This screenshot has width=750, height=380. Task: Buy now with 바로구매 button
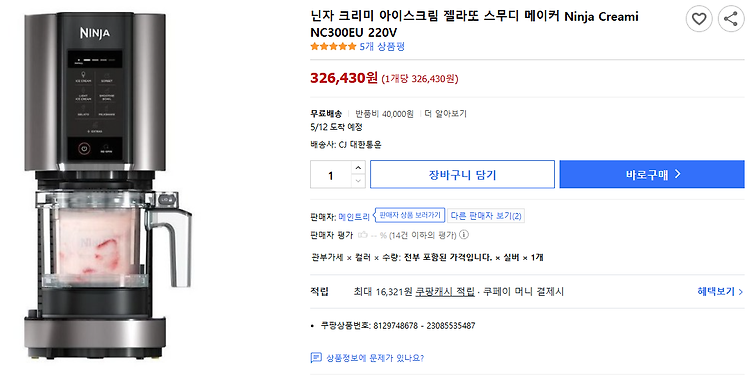pyautogui.click(x=652, y=175)
